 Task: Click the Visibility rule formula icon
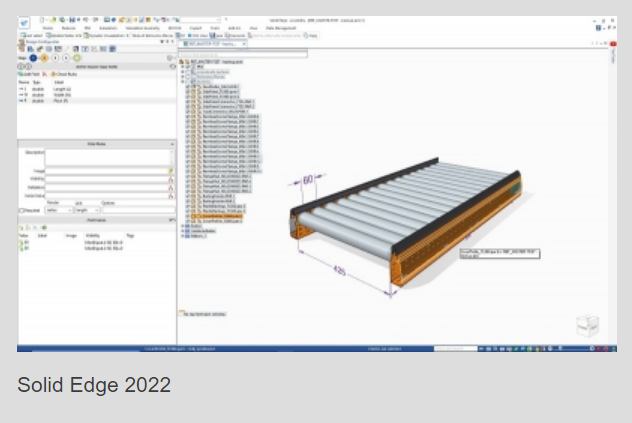point(170,180)
